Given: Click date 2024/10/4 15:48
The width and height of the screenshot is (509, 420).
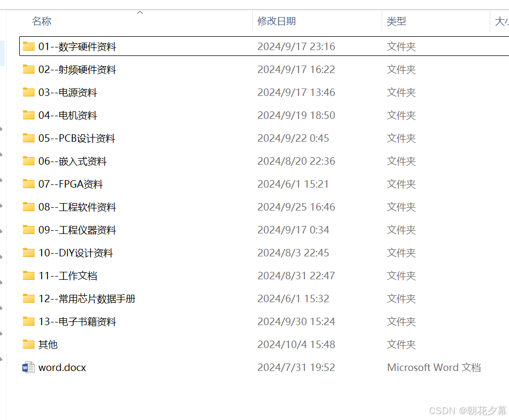Looking at the screenshot, I should click(x=296, y=344).
